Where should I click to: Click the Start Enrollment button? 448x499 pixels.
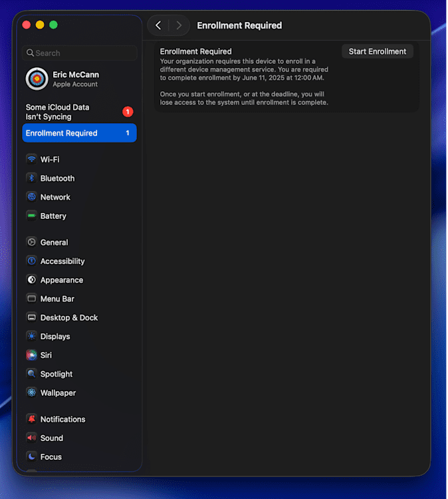coord(378,51)
